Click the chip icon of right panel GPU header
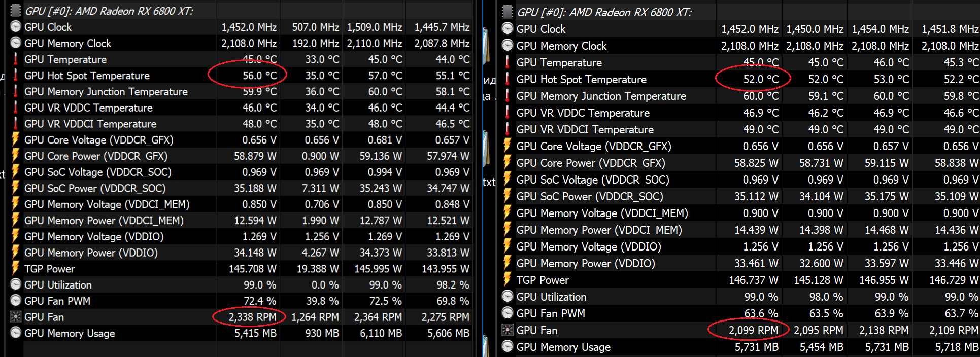Viewport: 980px width, 357px height. (x=508, y=12)
